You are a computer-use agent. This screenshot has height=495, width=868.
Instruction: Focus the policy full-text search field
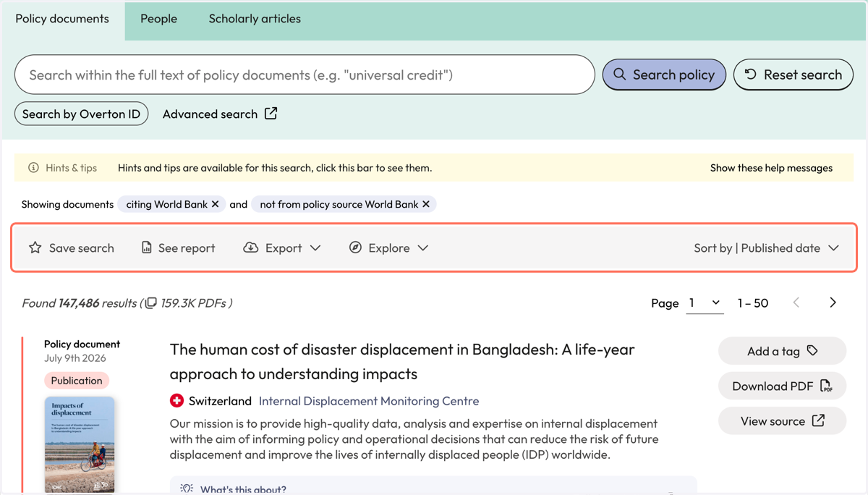[x=305, y=75]
